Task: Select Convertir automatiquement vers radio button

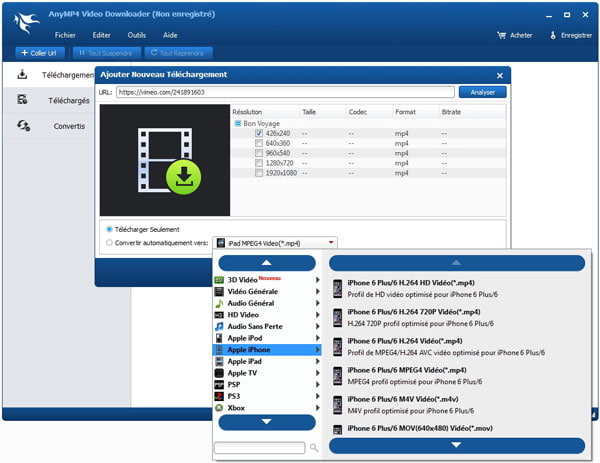Action: pyautogui.click(x=110, y=242)
